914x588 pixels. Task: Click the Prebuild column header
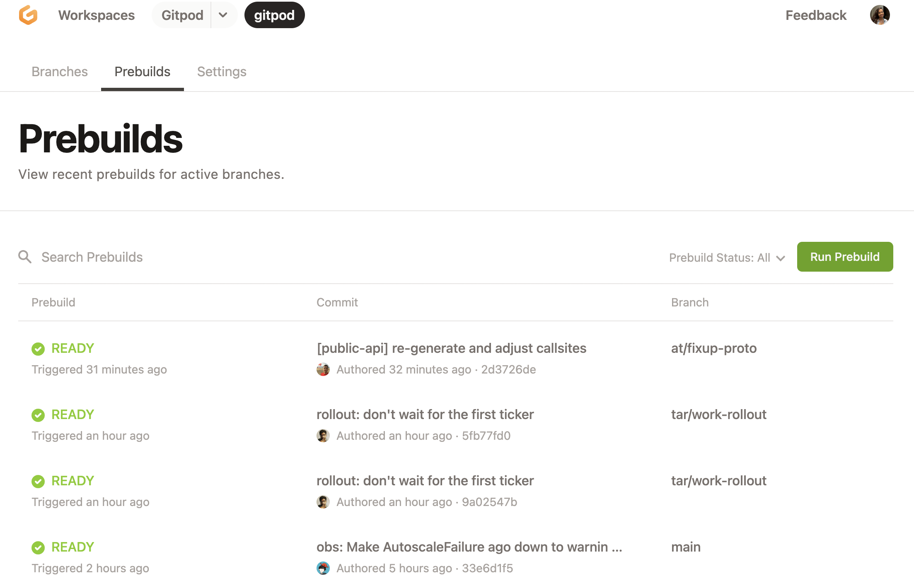coord(53,302)
